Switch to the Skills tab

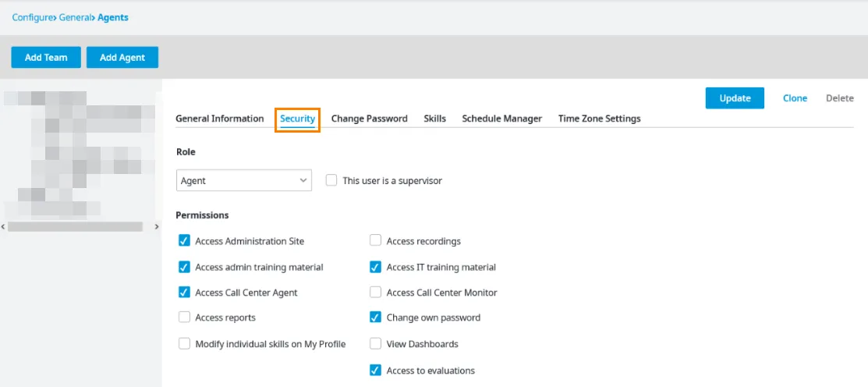click(435, 119)
